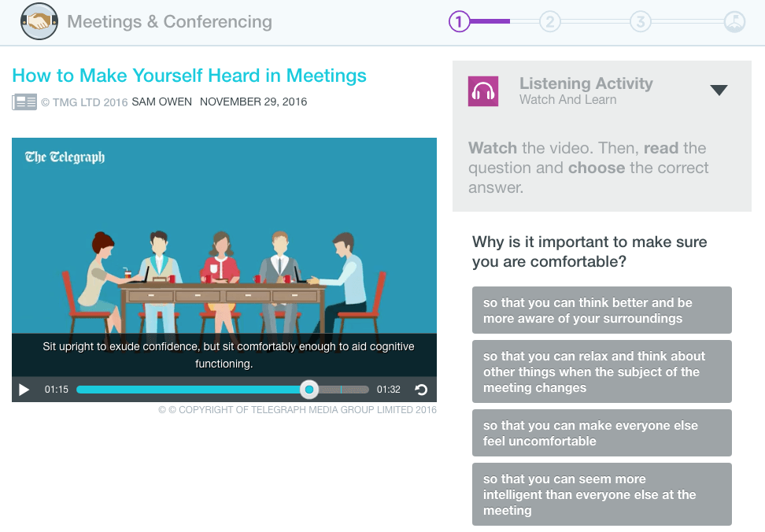The width and height of the screenshot is (765, 532).
Task: Click the Meetings & Conferencing header title
Action: [169, 22]
